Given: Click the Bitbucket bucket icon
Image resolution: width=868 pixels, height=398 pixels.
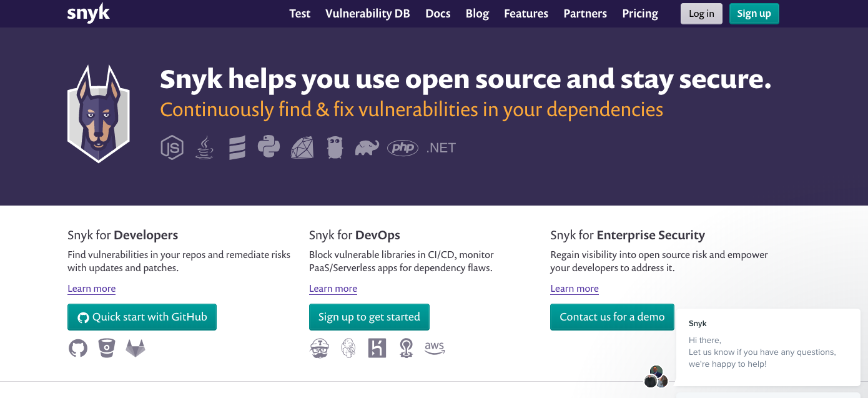Looking at the screenshot, I should (107, 348).
